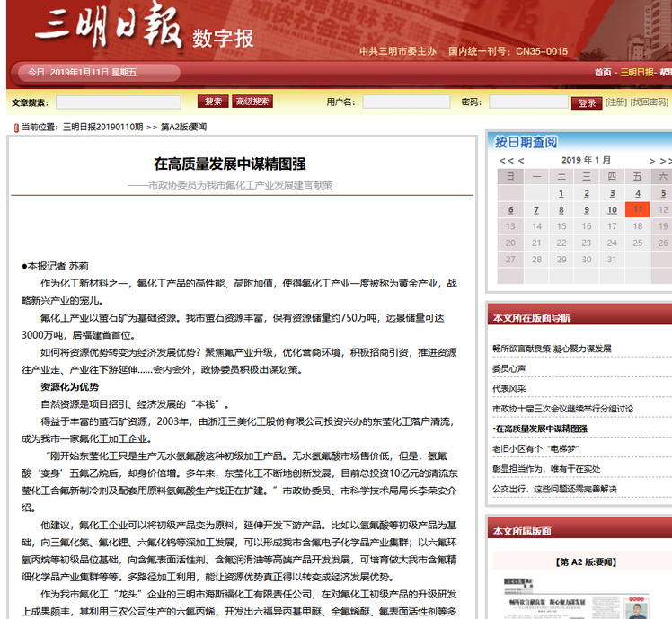Viewport: 672px width, 619px height.
Task: Open 高级搜索 advanced search
Action: point(252,102)
